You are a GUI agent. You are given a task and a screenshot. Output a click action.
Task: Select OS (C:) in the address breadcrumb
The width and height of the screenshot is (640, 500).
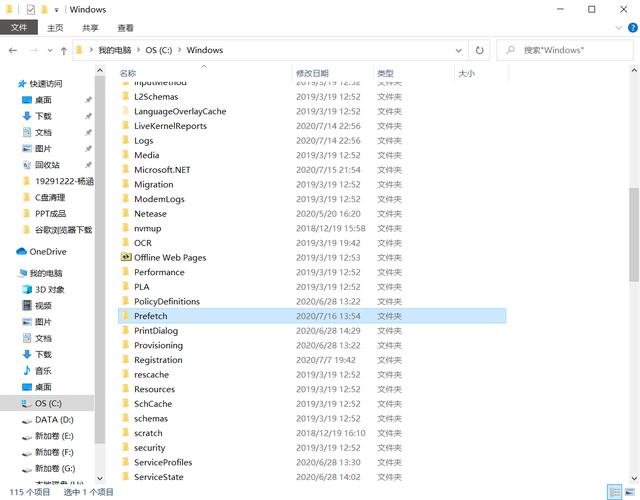[159, 50]
